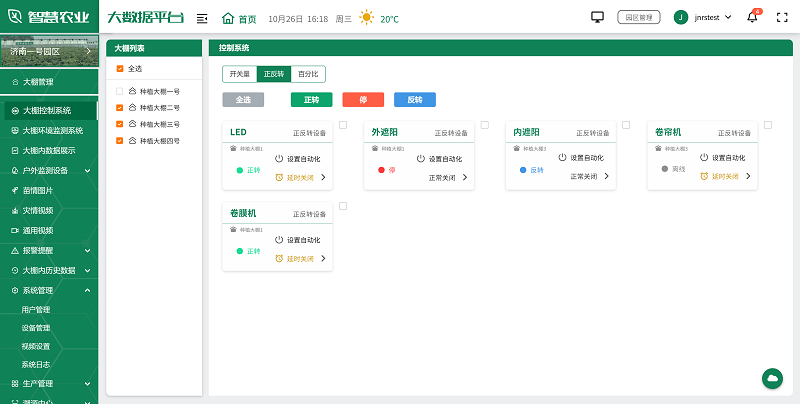Click the home icon next to 首页

click(228, 18)
